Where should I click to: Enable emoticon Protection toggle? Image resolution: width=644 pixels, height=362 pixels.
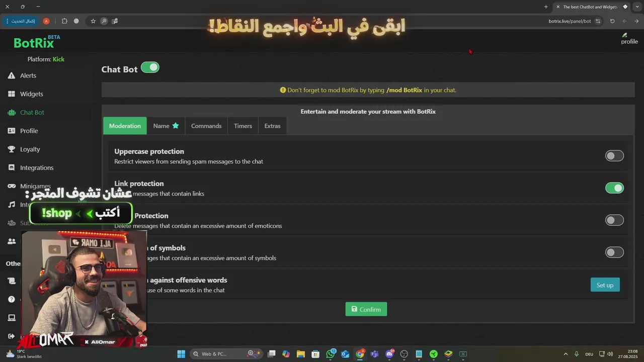point(614,220)
